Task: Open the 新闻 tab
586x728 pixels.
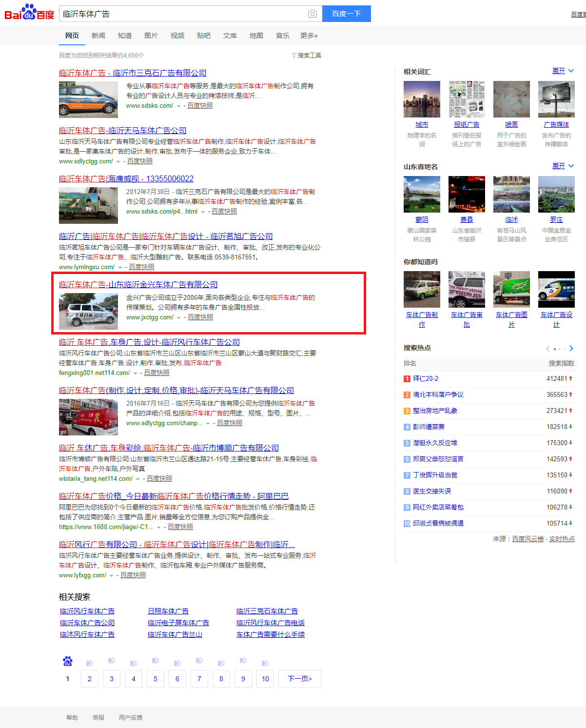Action: pyautogui.click(x=98, y=35)
